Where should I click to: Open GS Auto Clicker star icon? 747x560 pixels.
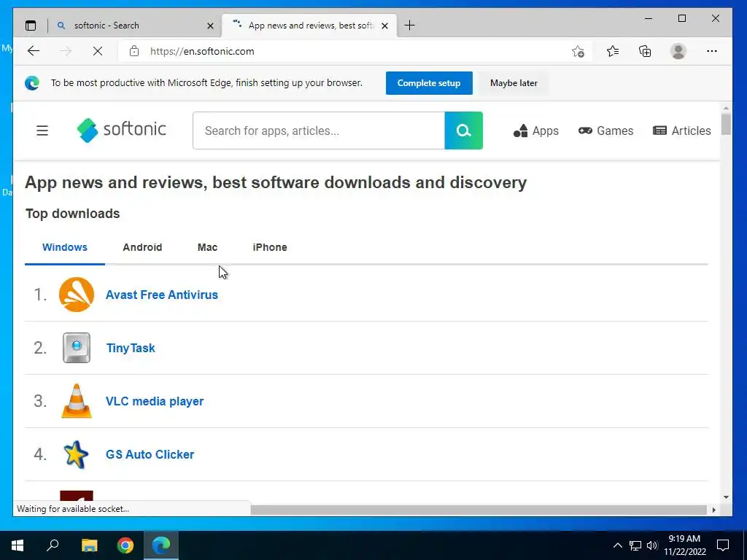[x=76, y=454]
